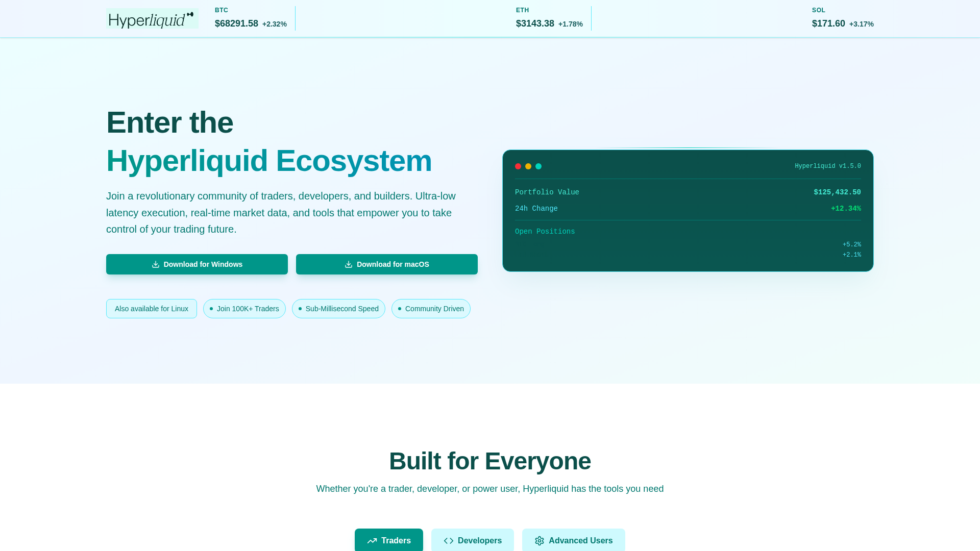Click the BTC price $68291.58

pos(236,23)
